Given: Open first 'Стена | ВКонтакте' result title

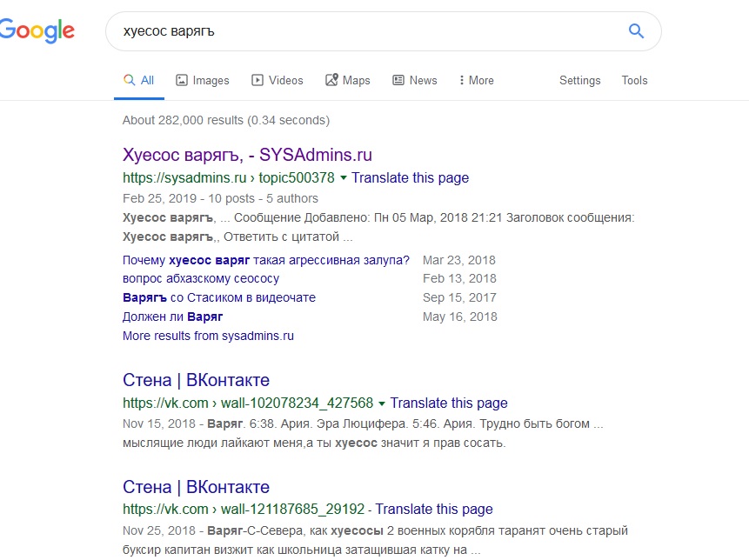Looking at the screenshot, I should (x=196, y=380).
